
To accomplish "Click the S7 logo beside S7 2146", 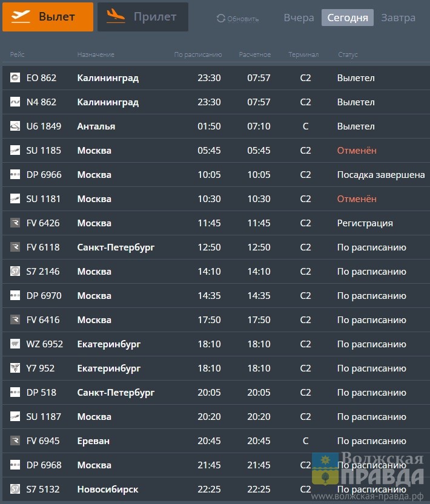I will (x=15, y=272).
